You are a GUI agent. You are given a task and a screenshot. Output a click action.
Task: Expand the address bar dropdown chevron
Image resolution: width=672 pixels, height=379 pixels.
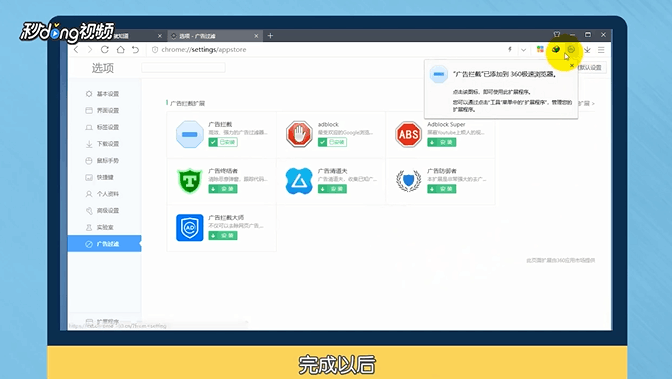[x=523, y=50]
